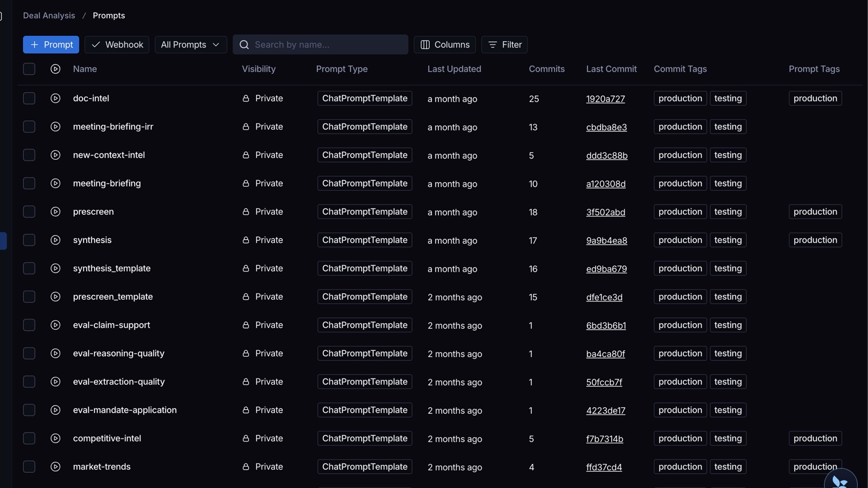
Task: Click the synthesis_template prompt name
Action: tap(112, 268)
